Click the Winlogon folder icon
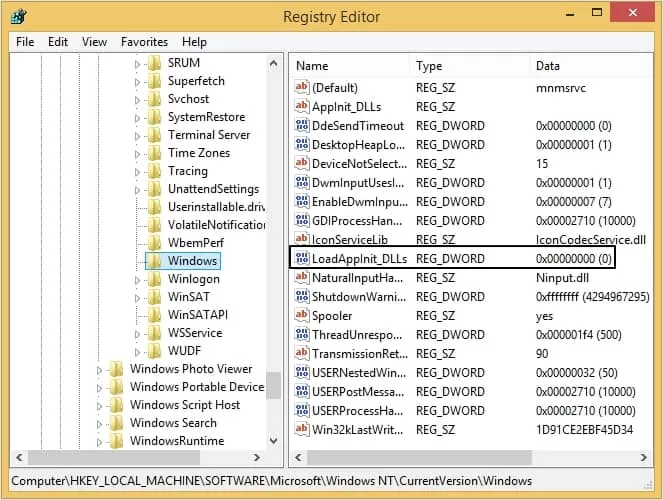Image resolution: width=663 pixels, height=500 pixels. point(154,279)
